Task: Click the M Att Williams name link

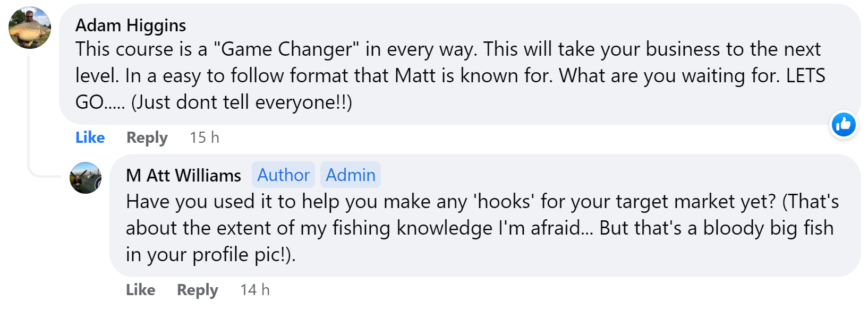Action: [183, 175]
